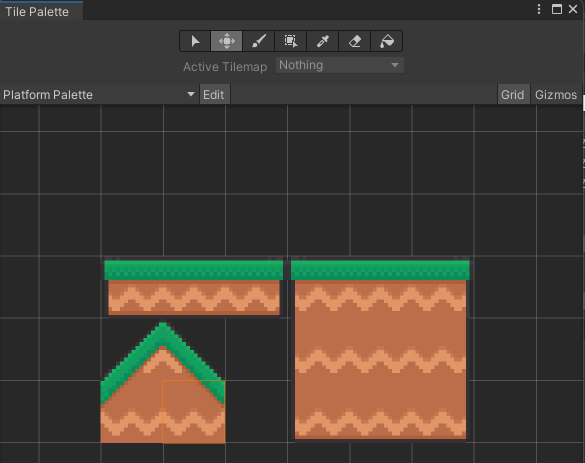This screenshot has width=585, height=463.
Task: Click the Active Tilemap label
Action: [x=225, y=67]
